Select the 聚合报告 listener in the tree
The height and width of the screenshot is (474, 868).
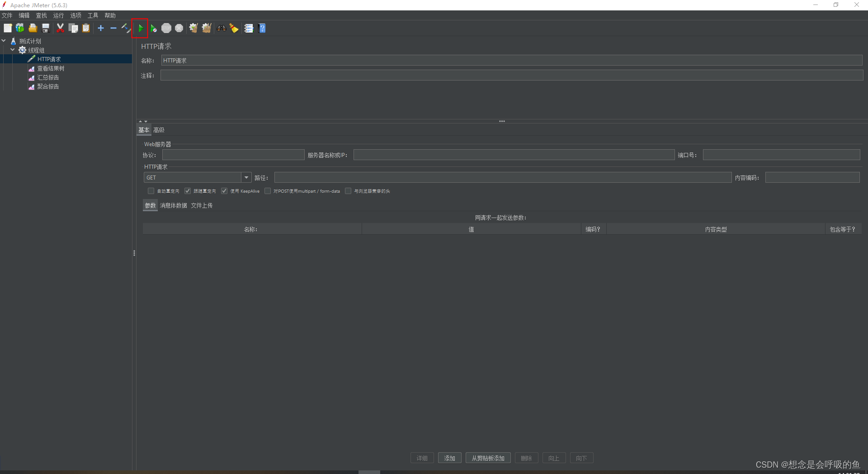click(x=48, y=86)
